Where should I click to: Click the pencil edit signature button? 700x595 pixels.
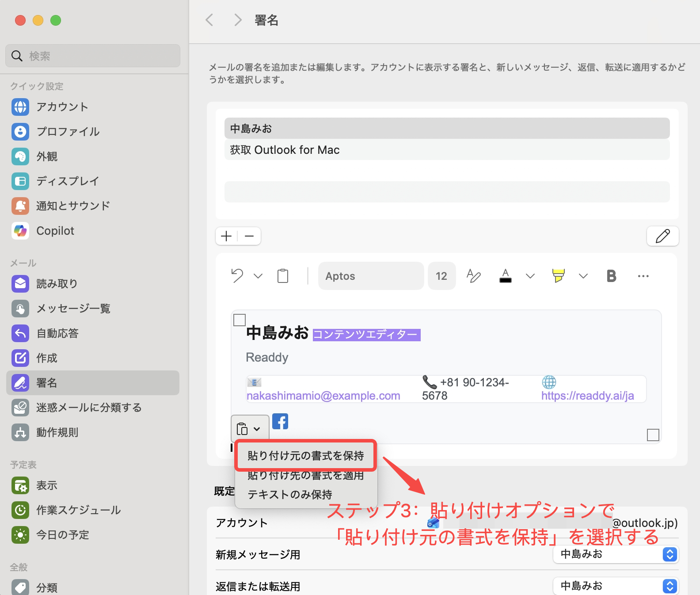click(663, 236)
